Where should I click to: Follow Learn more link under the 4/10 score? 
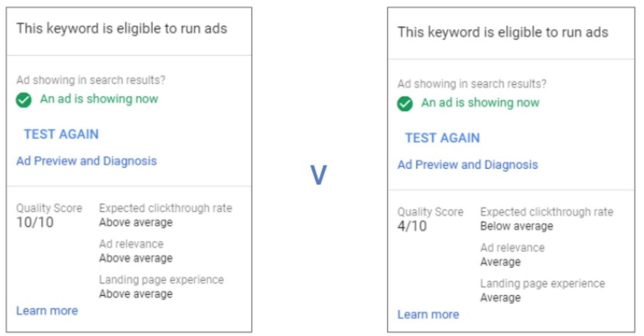pos(428,315)
